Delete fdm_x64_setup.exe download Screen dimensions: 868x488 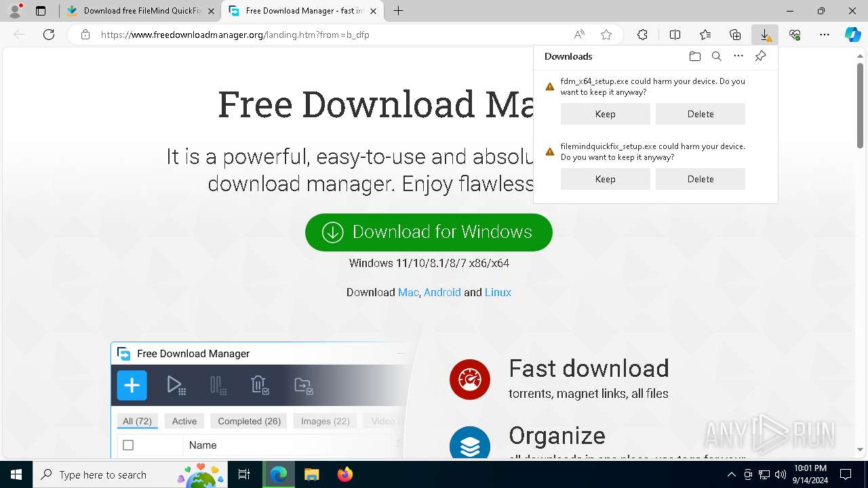[x=701, y=114]
